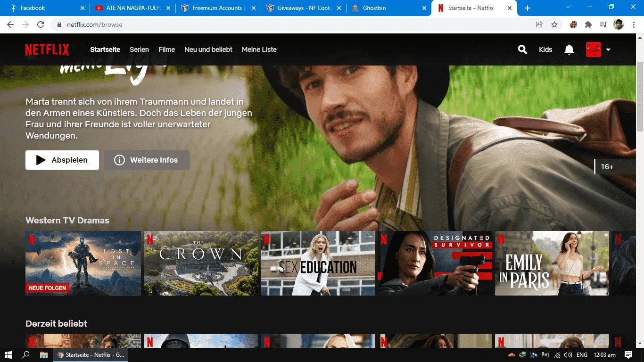This screenshot has height=362, width=644.
Task: Open the cookie extension icon
Action: pyautogui.click(x=573, y=25)
